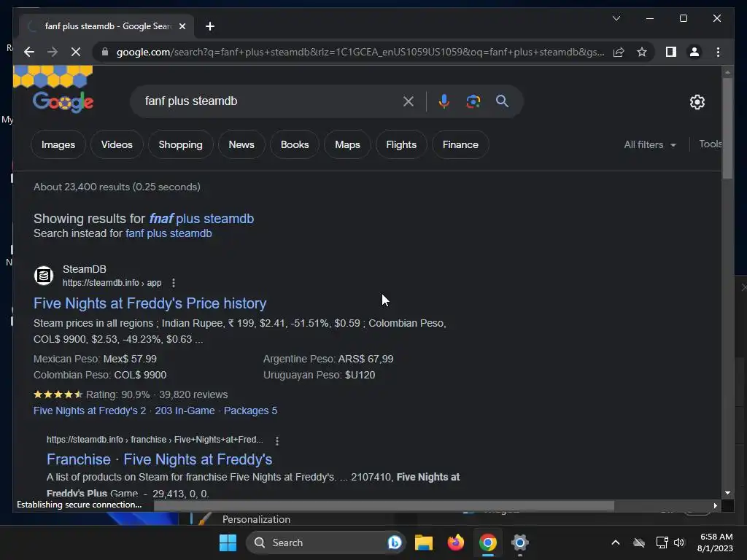Image resolution: width=747 pixels, height=560 pixels.
Task: Open volume control tray icon
Action: (x=679, y=542)
